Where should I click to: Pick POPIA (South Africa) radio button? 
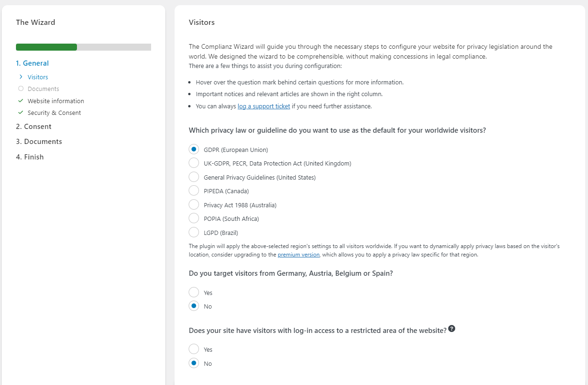click(x=194, y=219)
